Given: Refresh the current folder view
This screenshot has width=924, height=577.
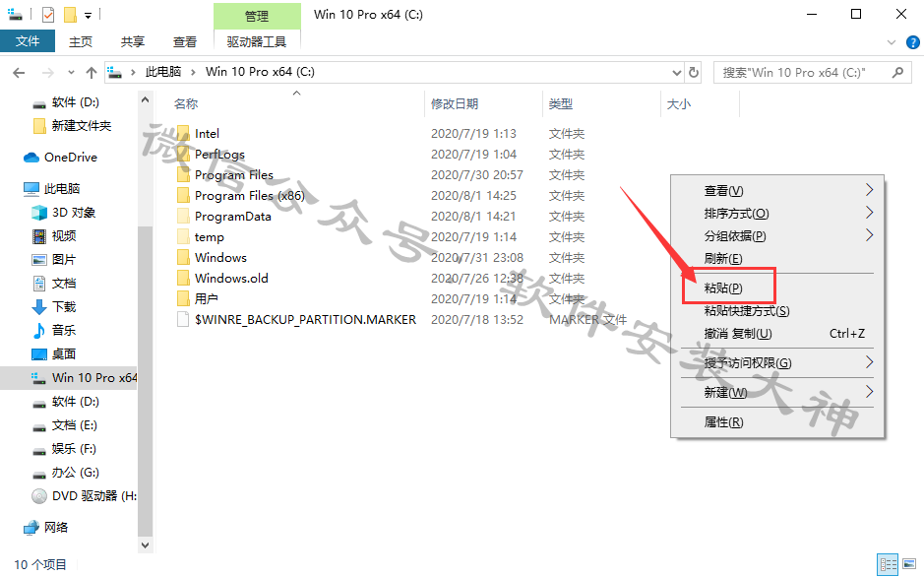Looking at the screenshot, I should [694, 73].
